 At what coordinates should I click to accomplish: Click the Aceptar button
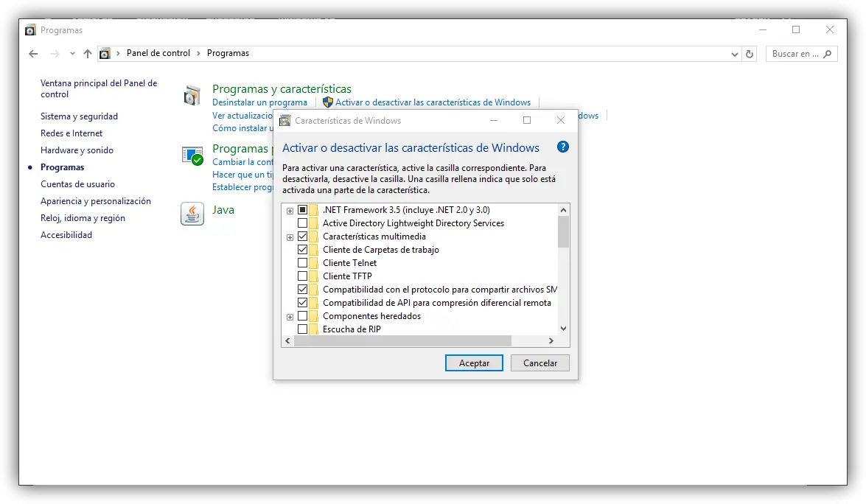pos(474,363)
